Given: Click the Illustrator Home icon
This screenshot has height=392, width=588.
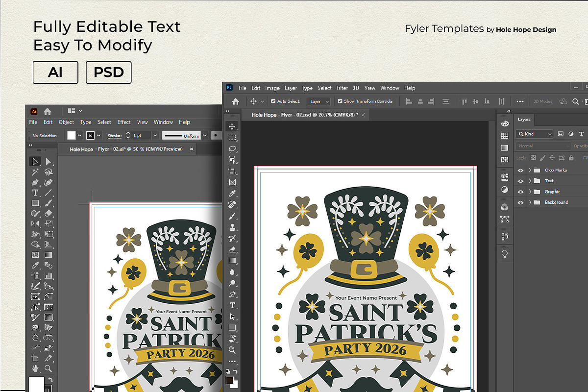Looking at the screenshot, I should click(x=48, y=111).
